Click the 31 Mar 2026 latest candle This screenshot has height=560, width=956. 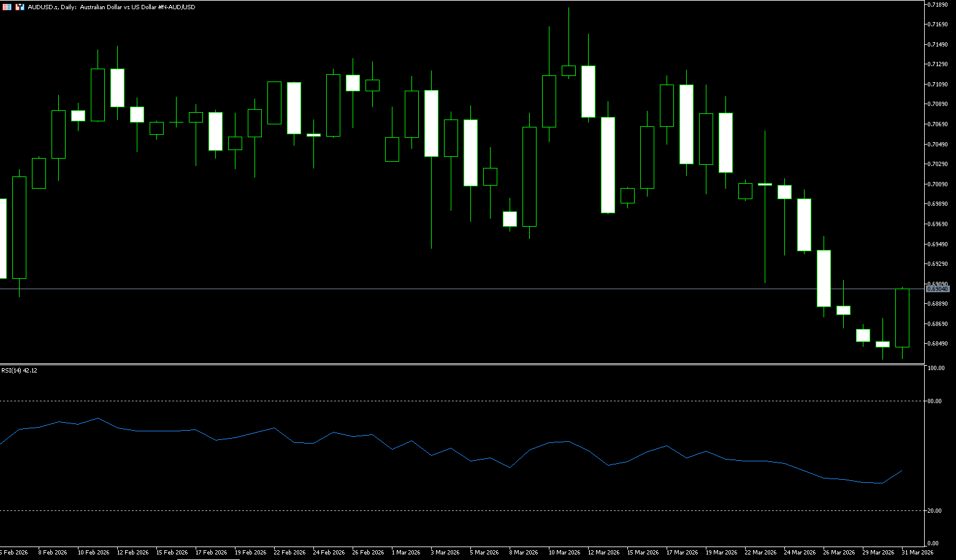pyautogui.click(x=902, y=317)
